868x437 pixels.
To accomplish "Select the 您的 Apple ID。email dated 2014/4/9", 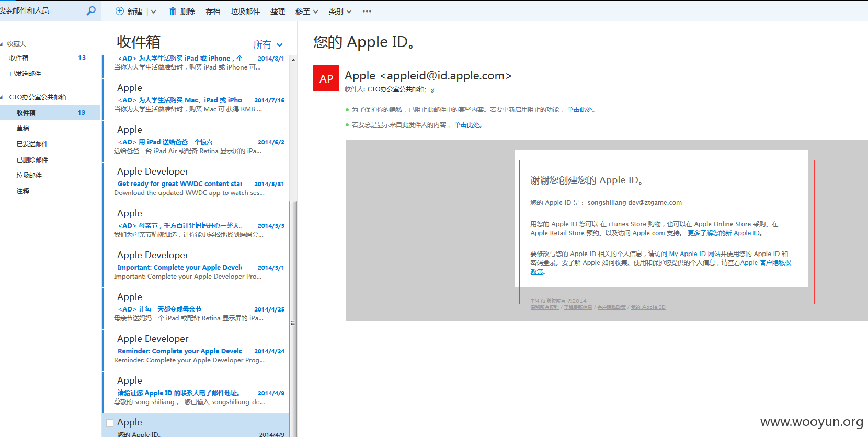I will (x=196, y=425).
